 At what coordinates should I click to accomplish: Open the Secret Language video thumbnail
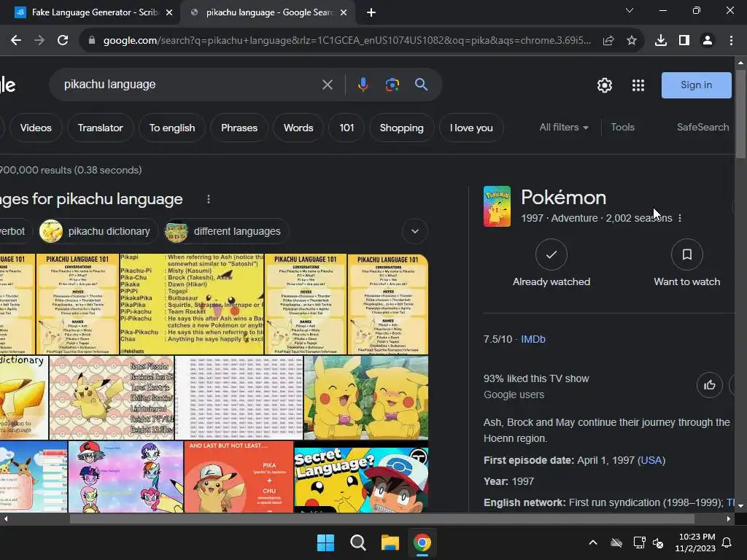coord(361,477)
